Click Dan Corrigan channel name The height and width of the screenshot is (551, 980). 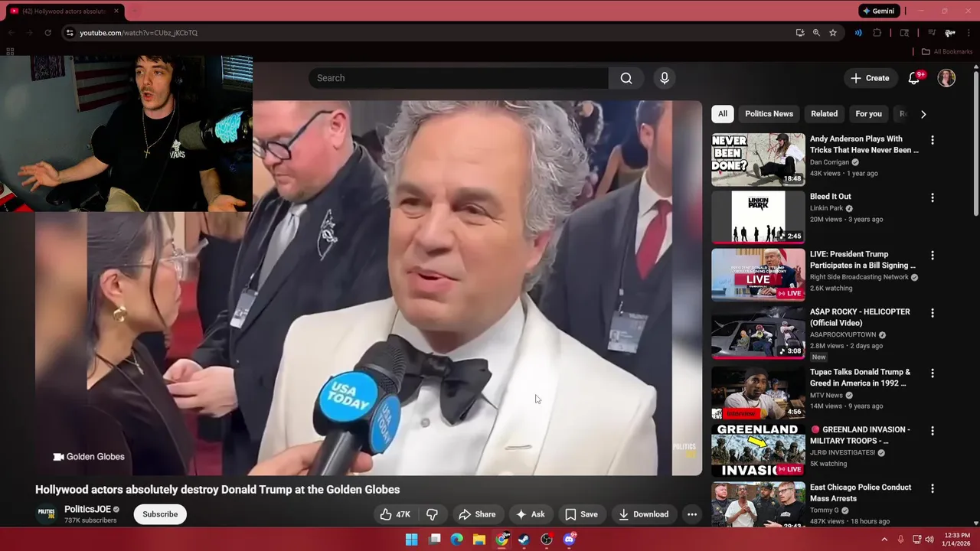pos(830,162)
